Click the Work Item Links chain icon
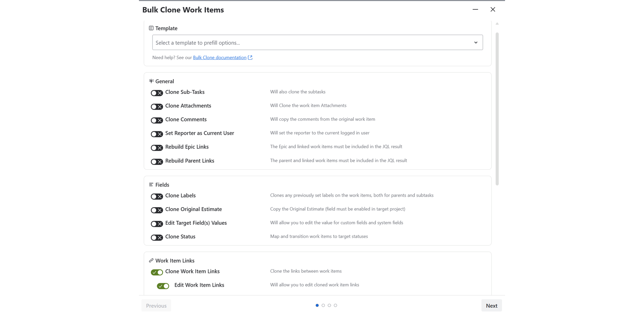The image size is (644, 315). pyautogui.click(x=151, y=260)
